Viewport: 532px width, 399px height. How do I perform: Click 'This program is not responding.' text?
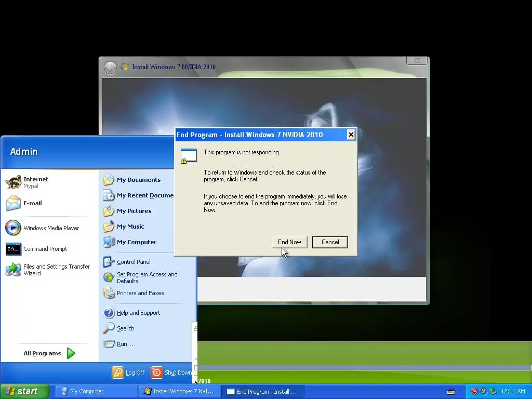(242, 152)
